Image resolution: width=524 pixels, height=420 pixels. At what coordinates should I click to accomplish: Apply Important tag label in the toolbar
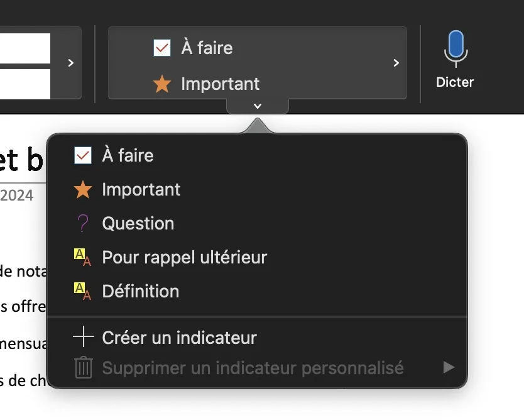click(x=220, y=84)
